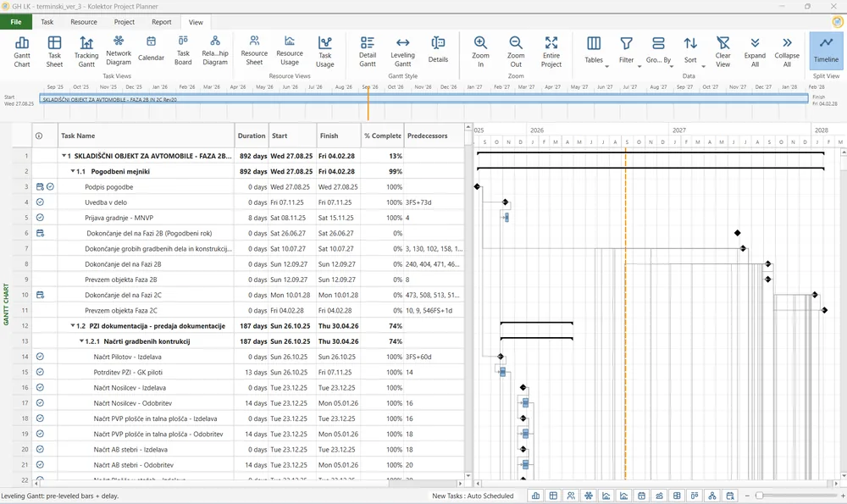Open the Task Board ribbon button
This screenshot has height=504, width=847.
tap(183, 51)
